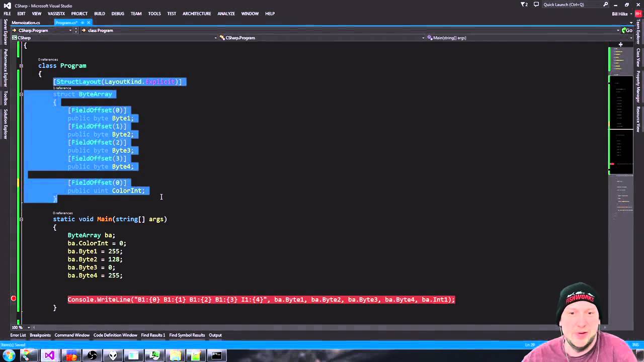Screen dimensions: 644x362
Task: Open the ANALYZE menu
Action: 226,14
